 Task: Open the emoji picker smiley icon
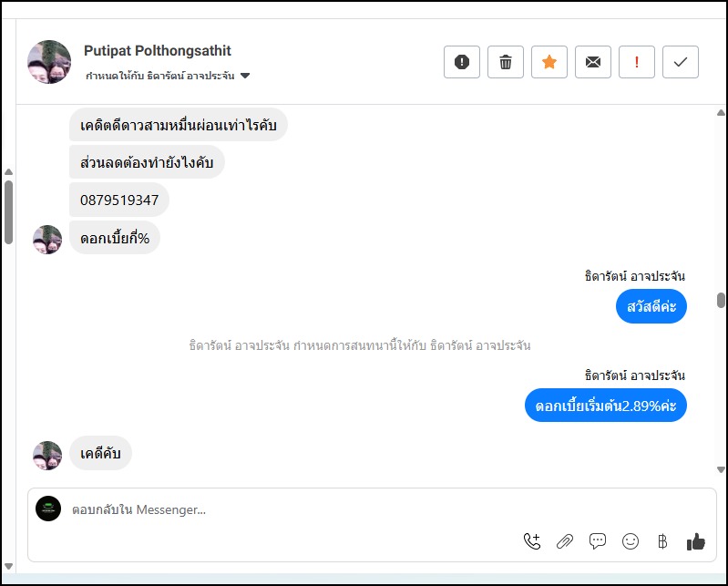(631, 541)
